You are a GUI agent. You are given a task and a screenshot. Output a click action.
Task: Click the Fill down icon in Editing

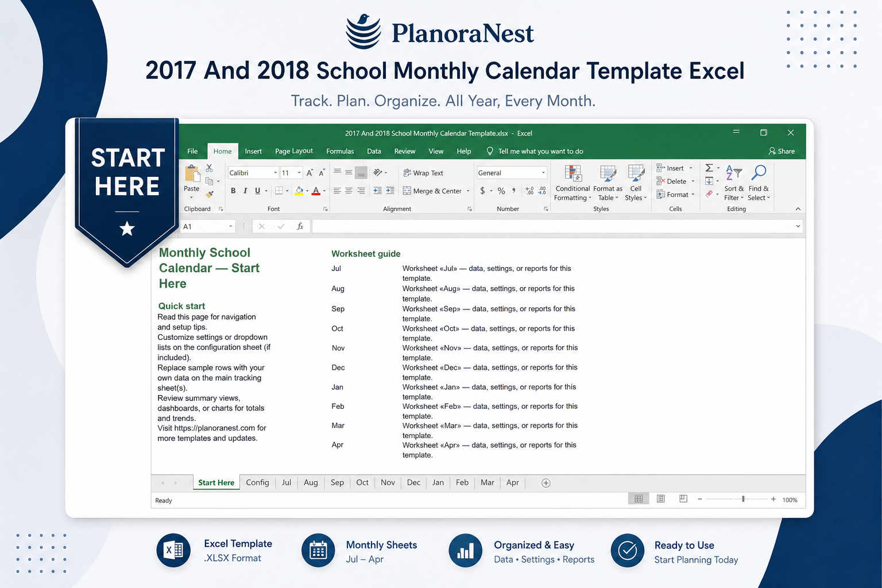(709, 181)
